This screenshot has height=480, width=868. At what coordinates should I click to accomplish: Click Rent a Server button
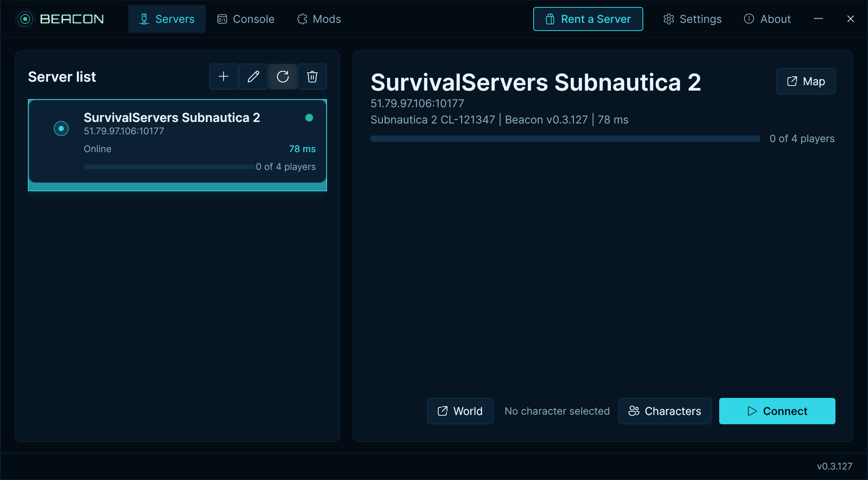pos(588,19)
